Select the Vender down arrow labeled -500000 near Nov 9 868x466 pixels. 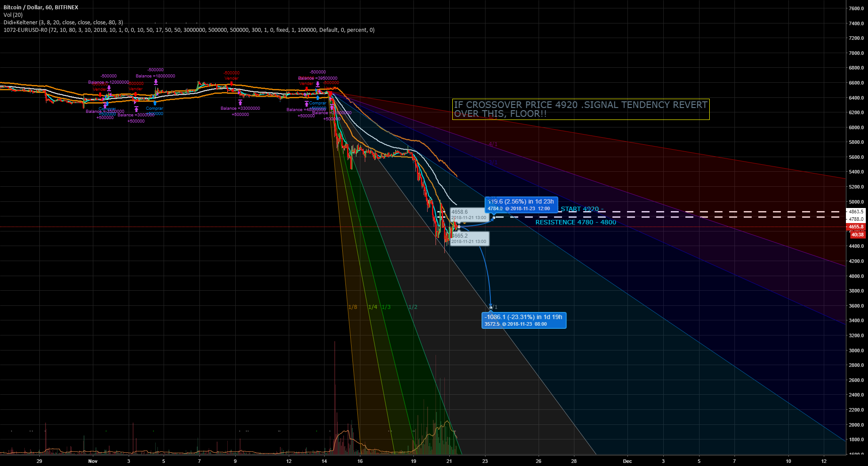tap(231, 84)
